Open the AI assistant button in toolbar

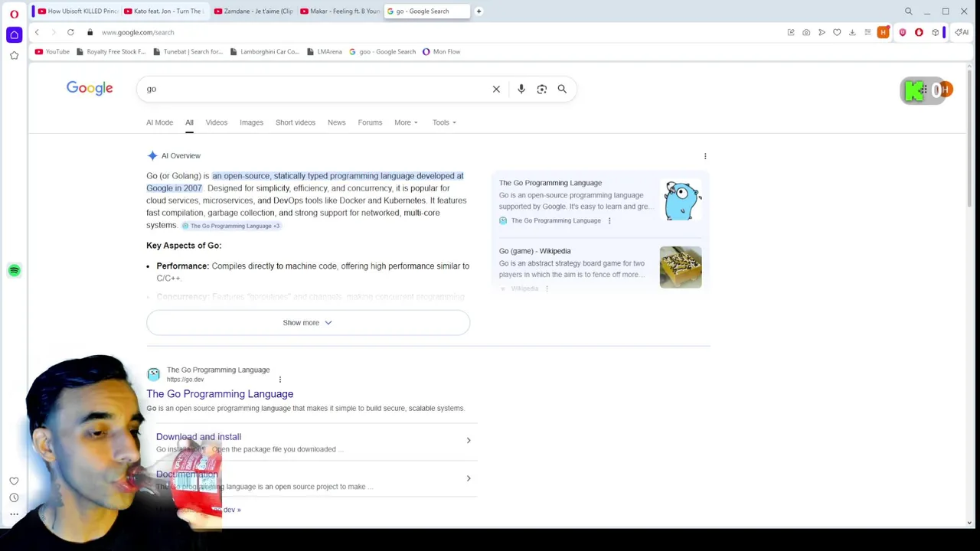click(x=962, y=32)
